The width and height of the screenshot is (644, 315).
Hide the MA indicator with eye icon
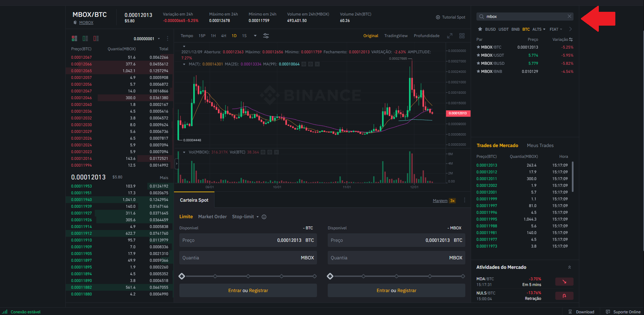[304, 64]
